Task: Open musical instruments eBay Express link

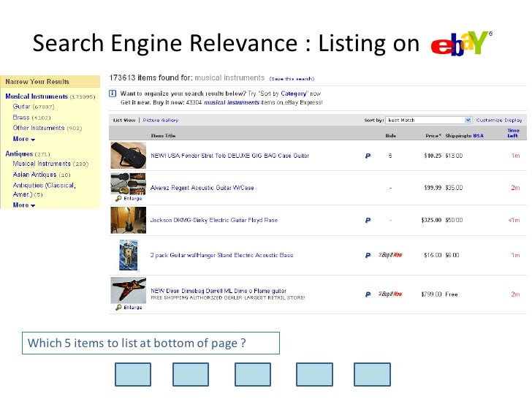Action: (232, 102)
